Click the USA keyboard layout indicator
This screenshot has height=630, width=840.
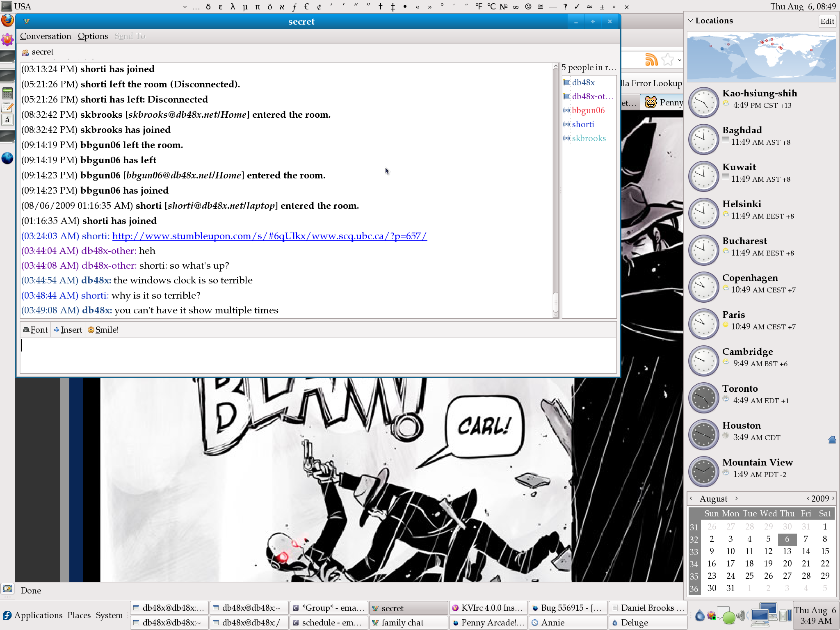tap(23, 7)
